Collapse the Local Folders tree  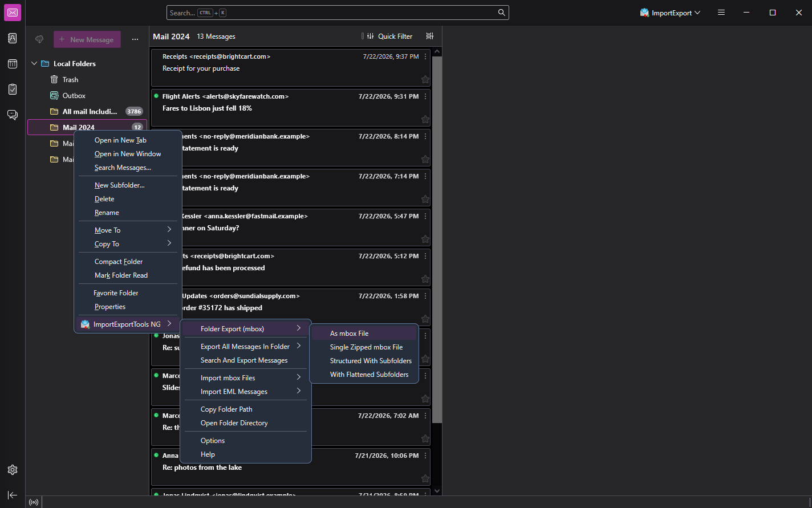pyautogui.click(x=34, y=64)
